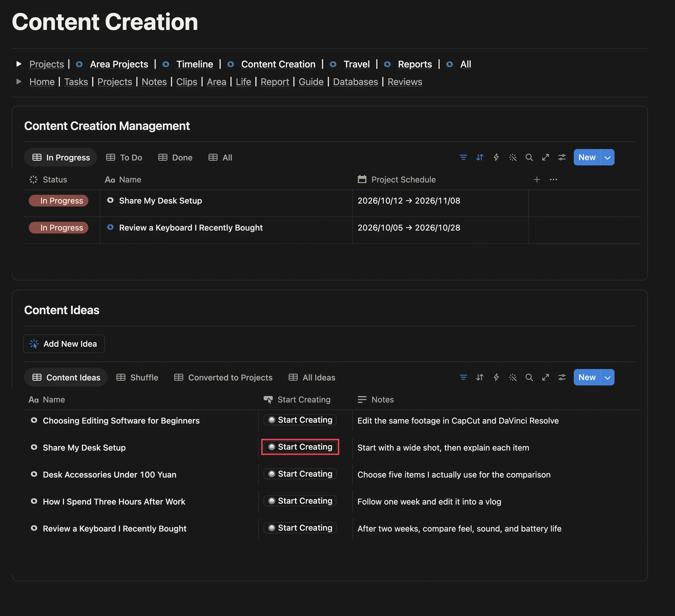
Task: Open dropdown arrow beside New in Content Ideas
Action: (607, 377)
